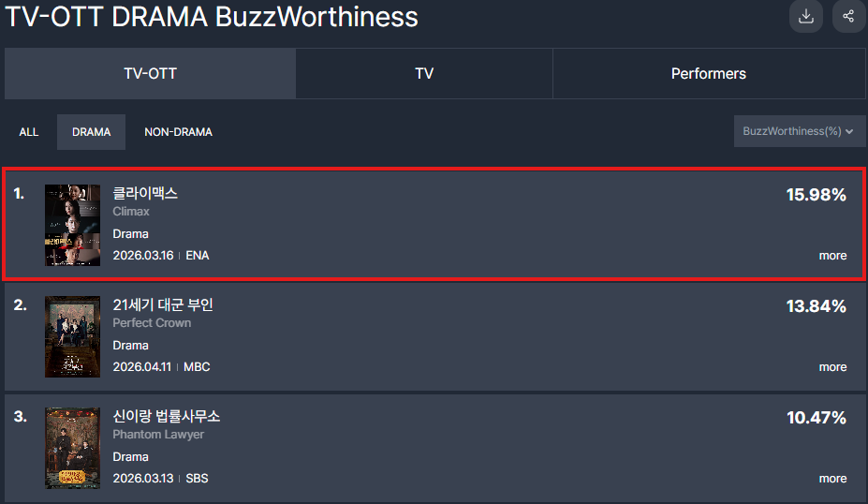Open the Phantom Lawyer poster thumbnail
868x504 pixels.
[72, 448]
